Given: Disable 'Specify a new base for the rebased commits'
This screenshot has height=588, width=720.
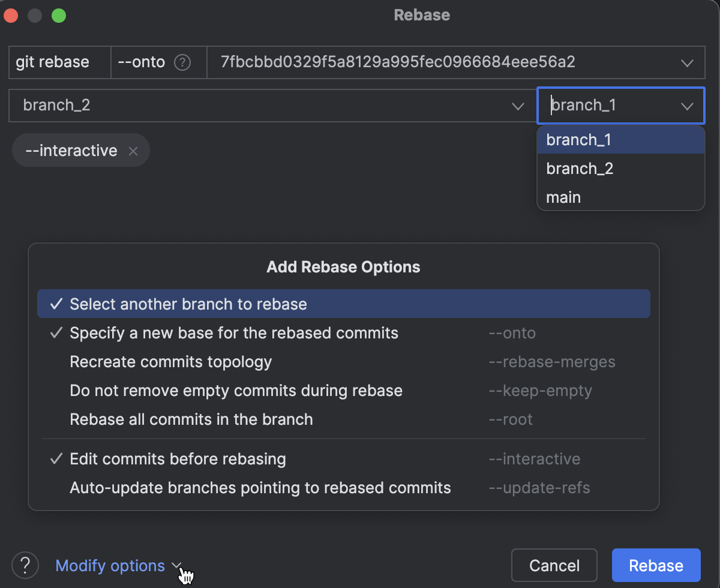Looking at the screenshot, I should pos(234,332).
